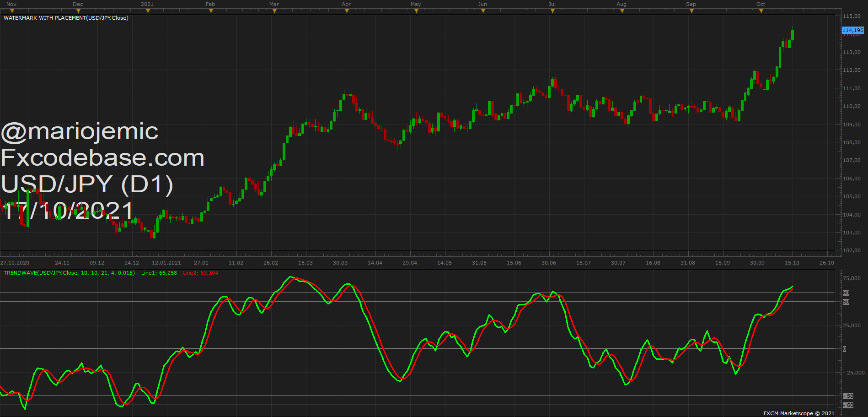Click the Line1: 66,258 value
The image size is (868, 417).
[159, 273]
